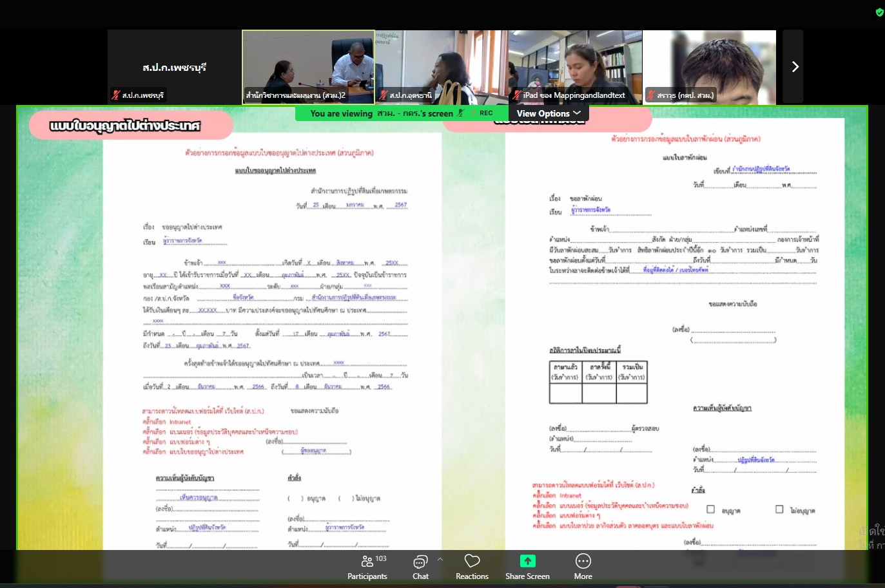Click the green Share Screen icon
Image resolution: width=885 pixels, height=588 pixels.
pyautogui.click(x=527, y=561)
